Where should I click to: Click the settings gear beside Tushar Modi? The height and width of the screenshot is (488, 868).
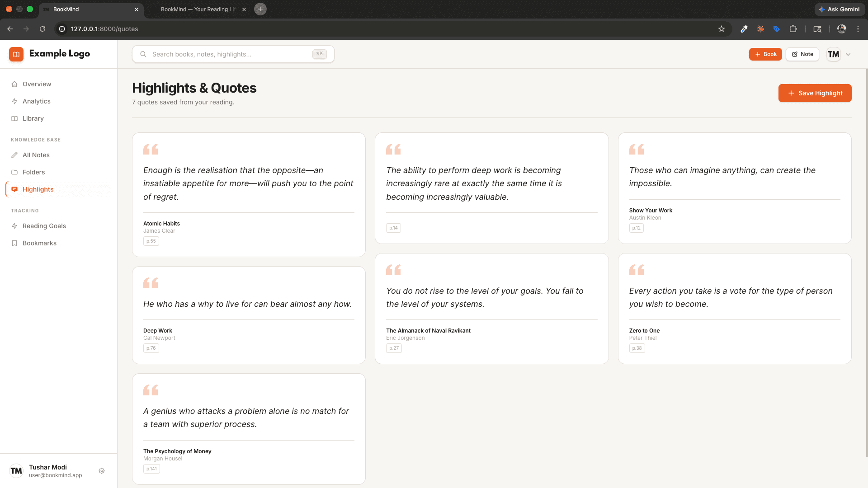tap(102, 471)
